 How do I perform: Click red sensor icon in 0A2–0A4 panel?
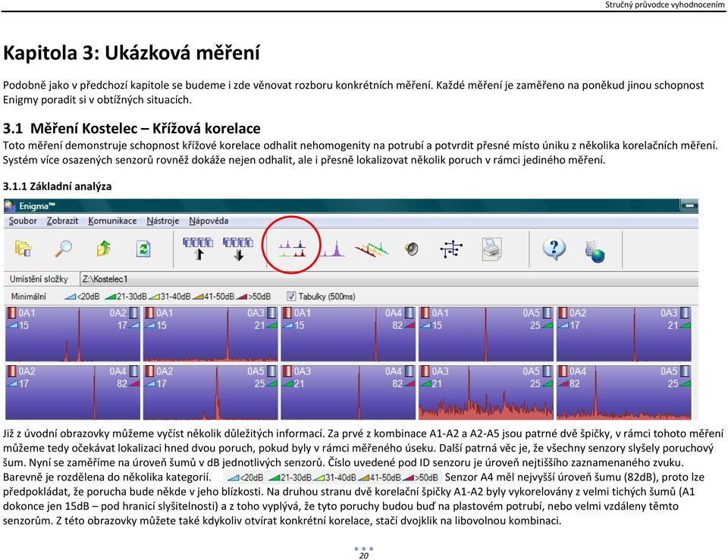pos(11,371)
